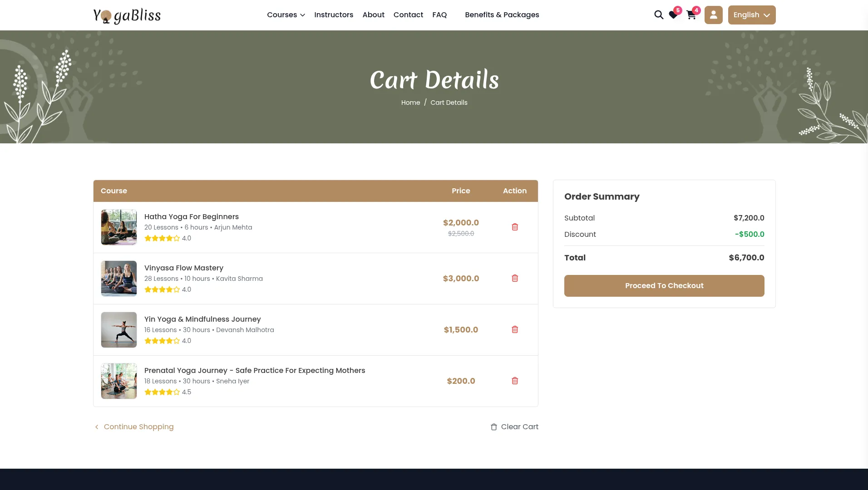
Task: Click the Home breadcrumb link
Action: pos(410,103)
